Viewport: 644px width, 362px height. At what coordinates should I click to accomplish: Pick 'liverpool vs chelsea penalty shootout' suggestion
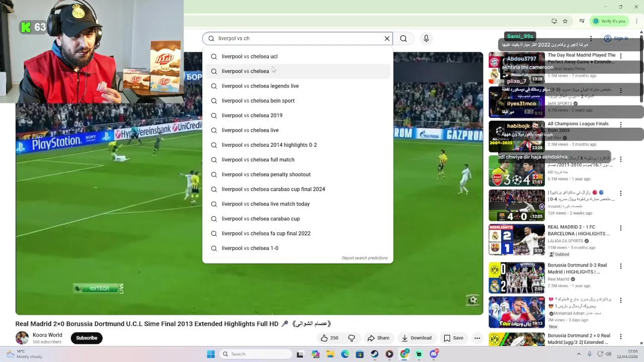[297, 174]
